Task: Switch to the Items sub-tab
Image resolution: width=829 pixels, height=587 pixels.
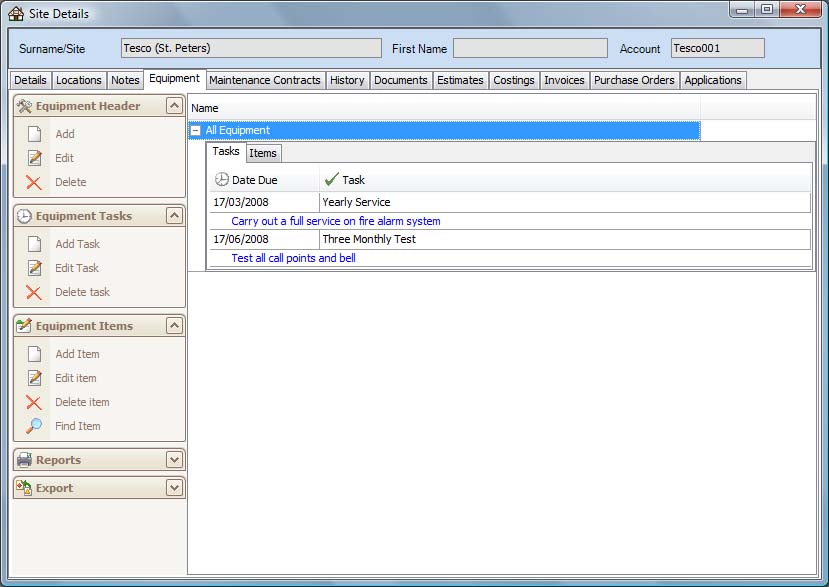Action: [263, 153]
